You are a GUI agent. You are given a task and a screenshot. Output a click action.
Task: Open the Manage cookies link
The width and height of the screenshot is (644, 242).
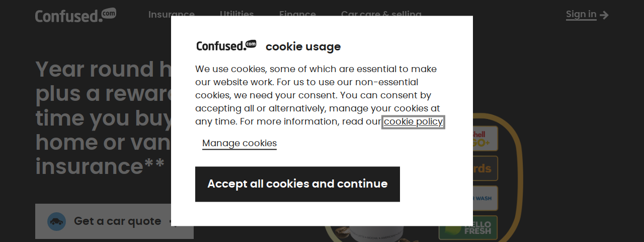(239, 143)
